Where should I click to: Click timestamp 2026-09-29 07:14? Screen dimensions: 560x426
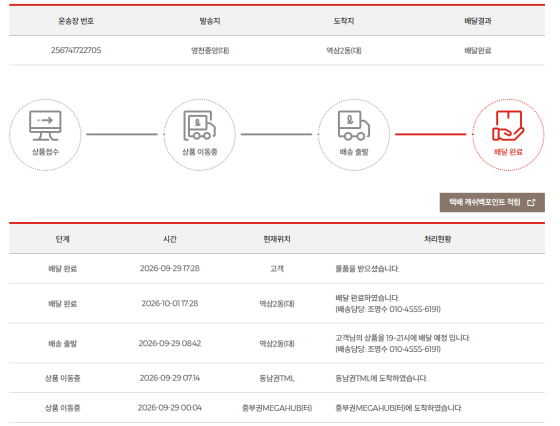click(170, 378)
